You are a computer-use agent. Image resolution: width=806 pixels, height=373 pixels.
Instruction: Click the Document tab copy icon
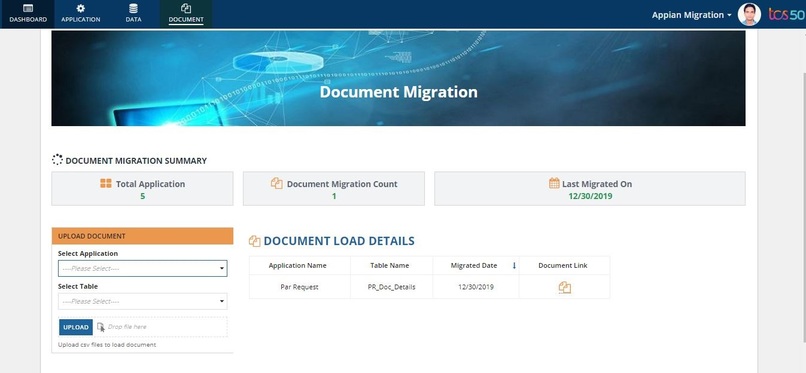tap(186, 8)
